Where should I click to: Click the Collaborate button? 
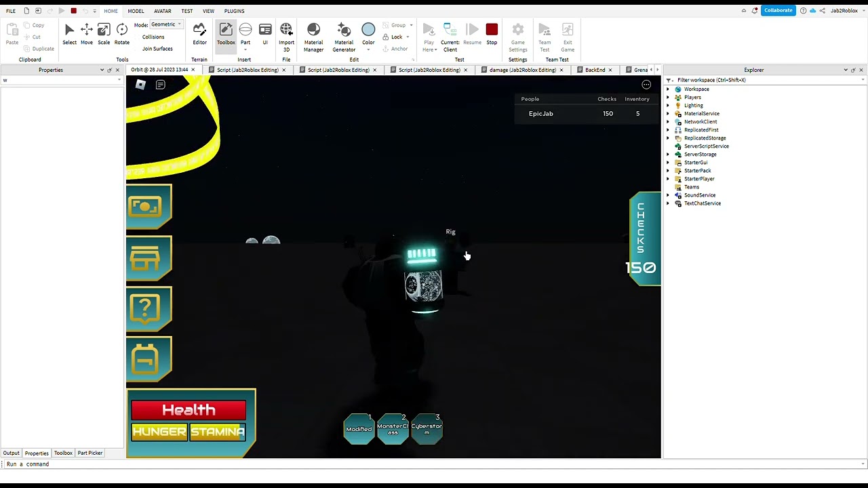click(x=778, y=10)
